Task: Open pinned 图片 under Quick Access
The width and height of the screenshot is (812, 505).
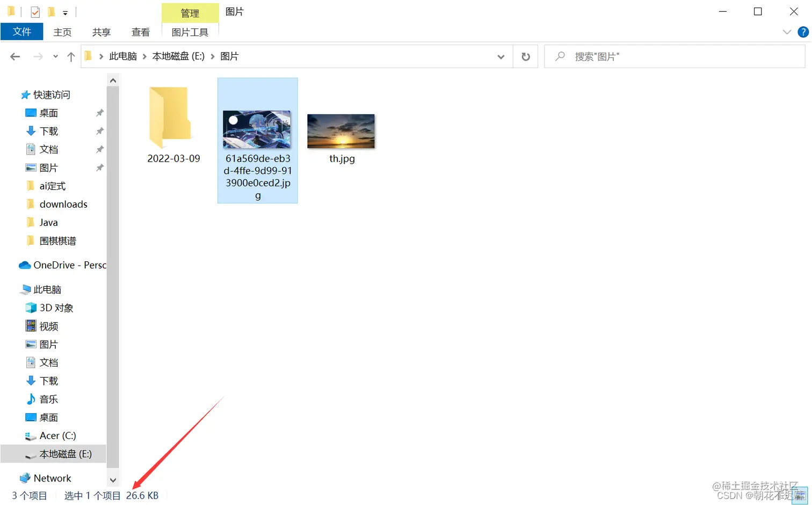Action: 48,168
